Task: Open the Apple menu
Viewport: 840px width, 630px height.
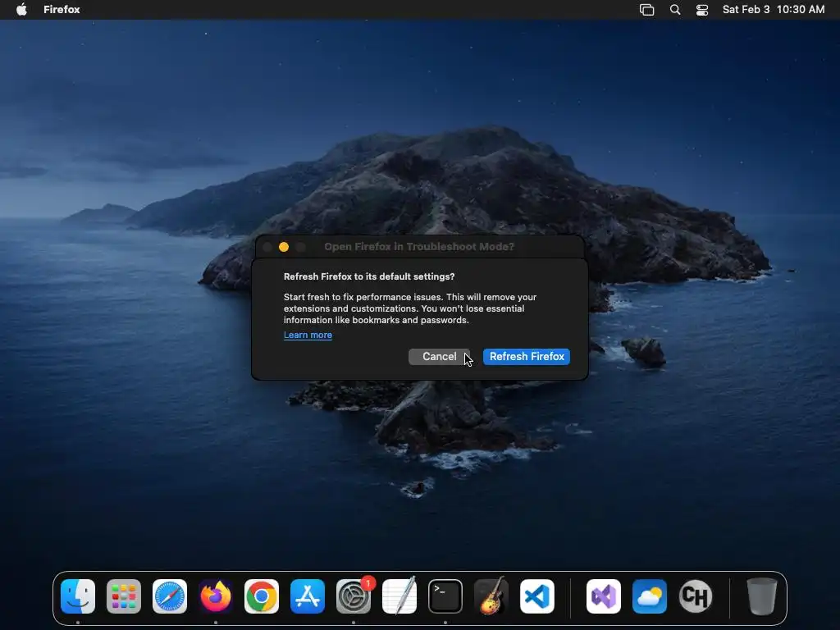Action: coord(21,9)
